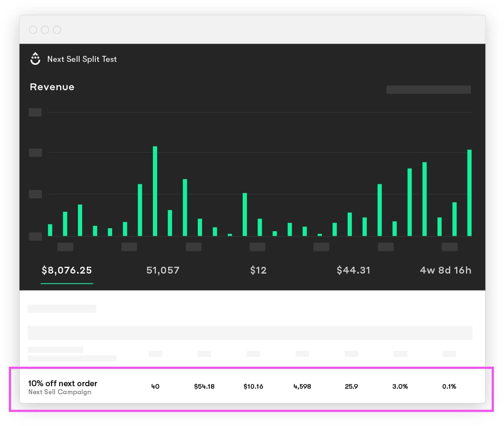The width and height of the screenshot is (504, 426).
Task: Click the smiley droplet logo icon
Action: pos(35,59)
